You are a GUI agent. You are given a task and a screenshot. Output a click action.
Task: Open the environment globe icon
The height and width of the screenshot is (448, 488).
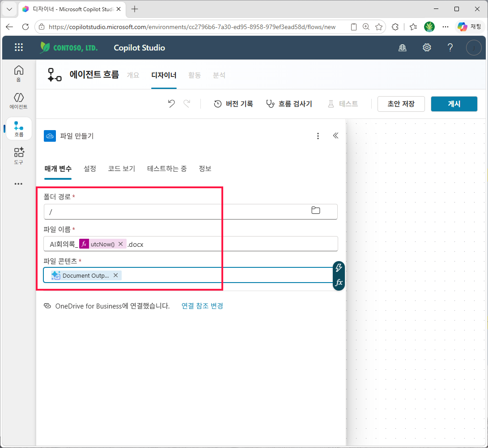403,47
